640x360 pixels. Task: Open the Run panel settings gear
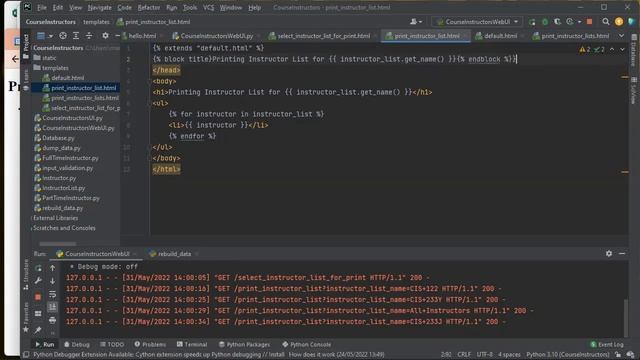coord(609,253)
